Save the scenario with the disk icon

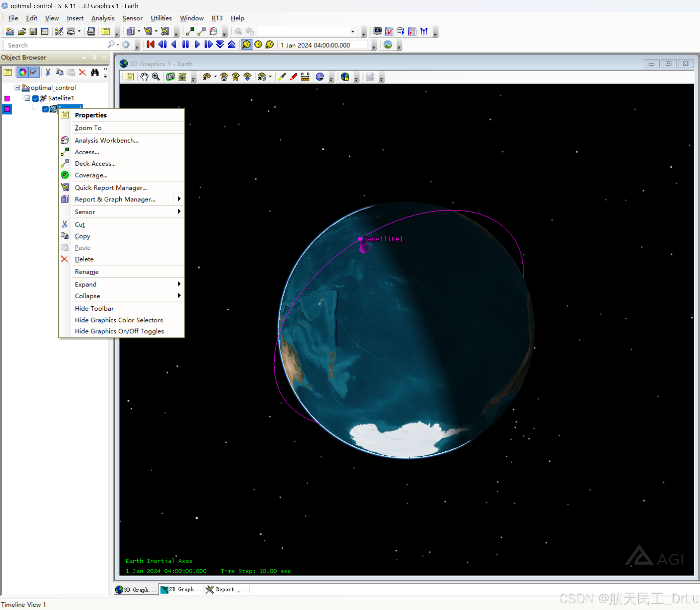[x=33, y=32]
